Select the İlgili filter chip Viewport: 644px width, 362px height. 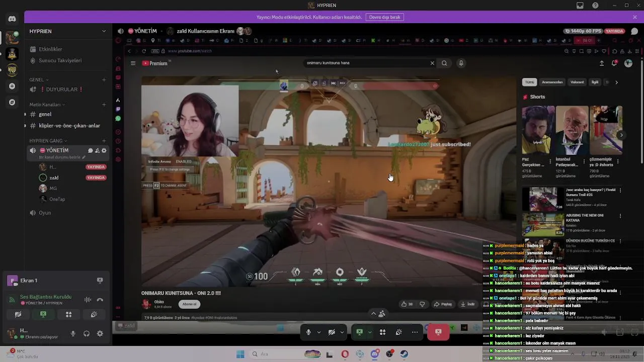pyautogui.click(x=595, y=82)
